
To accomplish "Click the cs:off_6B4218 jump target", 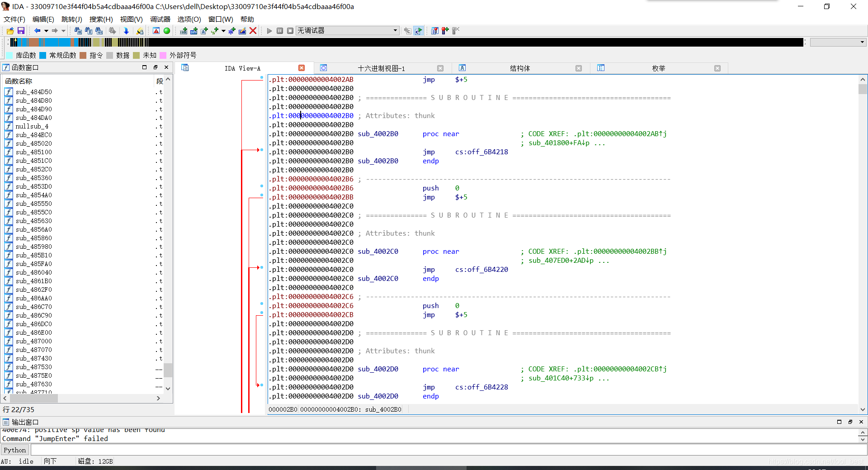I will tap(481, 152).
